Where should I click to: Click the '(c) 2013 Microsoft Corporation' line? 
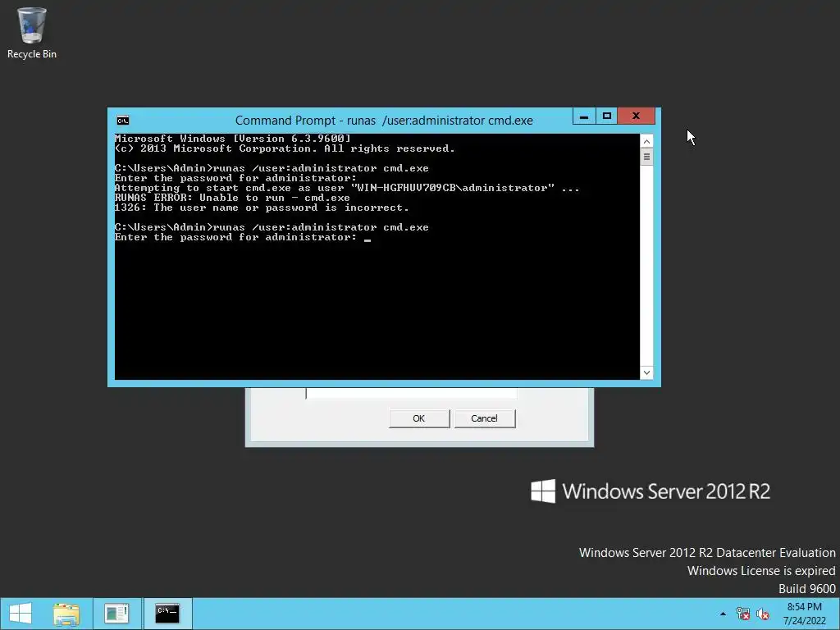point(285,149)
